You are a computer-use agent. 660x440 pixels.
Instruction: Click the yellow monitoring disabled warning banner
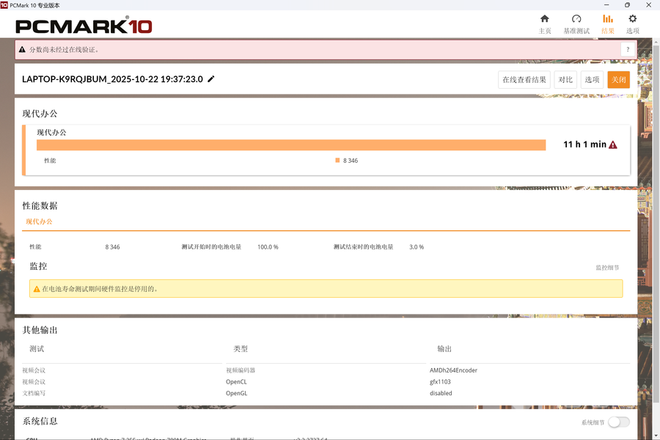[326, 289]
